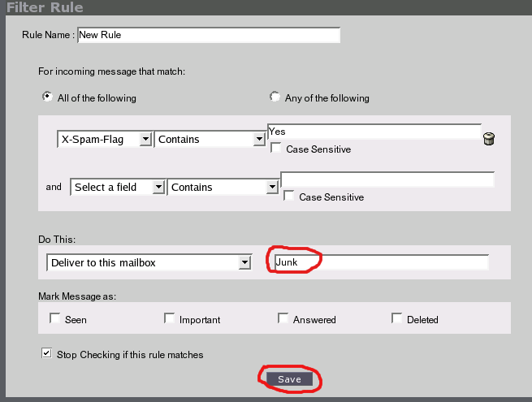Click the Junk mailbox text field
Image resolution: width=532 pixels, height=402 pixels.
(382, 262)
